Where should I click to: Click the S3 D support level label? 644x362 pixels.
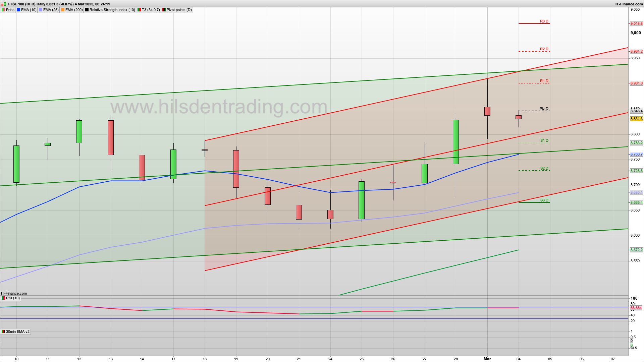tap(544, 200)
